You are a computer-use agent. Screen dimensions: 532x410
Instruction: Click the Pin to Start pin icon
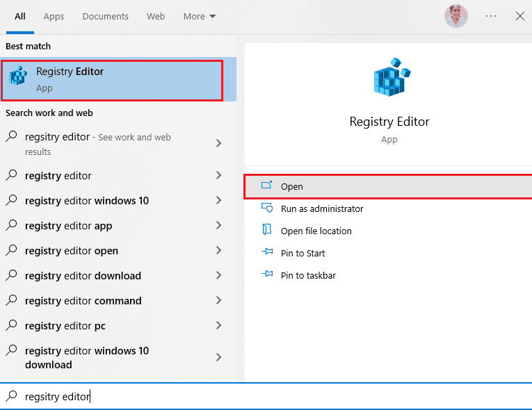(266, 253)
